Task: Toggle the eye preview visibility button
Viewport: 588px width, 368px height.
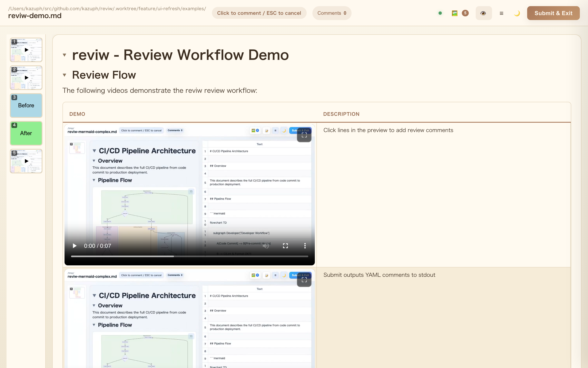Action: [x=483, y=13]
